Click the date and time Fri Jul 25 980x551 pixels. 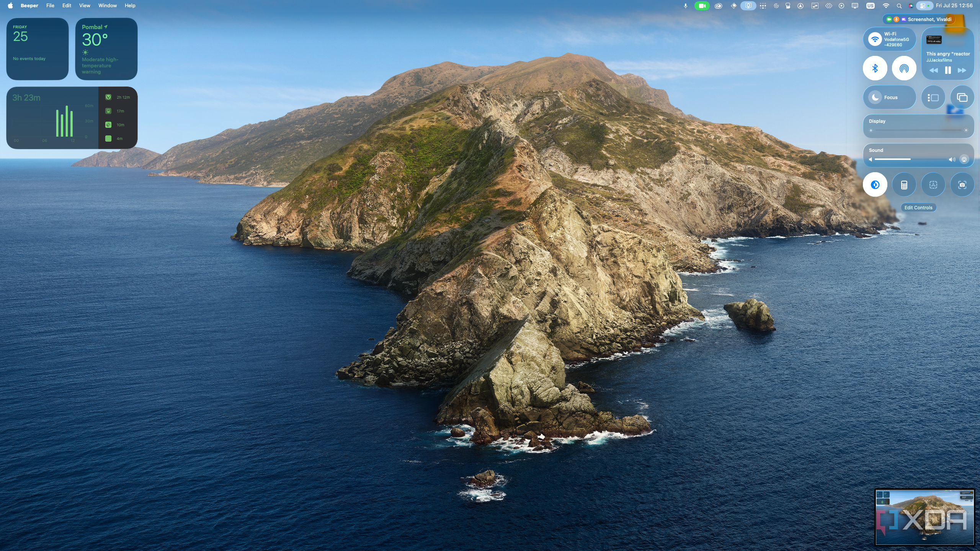[954, 6]
